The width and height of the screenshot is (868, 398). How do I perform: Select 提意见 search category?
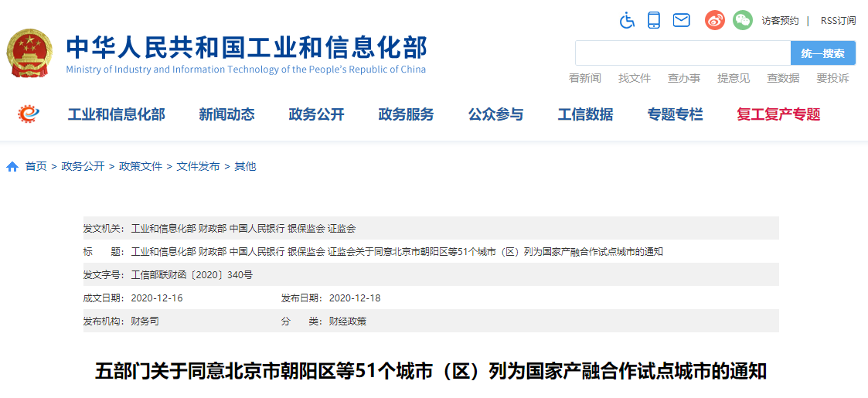(x=734, y=78)
